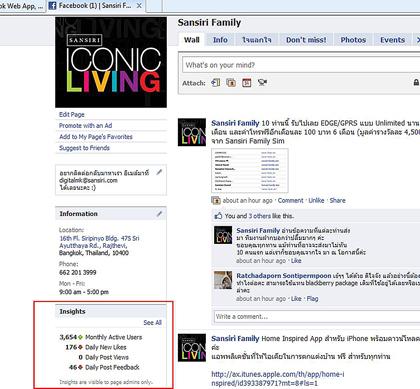The image size is (420, 389).
Task: Attach a video camera icon
Action: click(x=262, y=82)
